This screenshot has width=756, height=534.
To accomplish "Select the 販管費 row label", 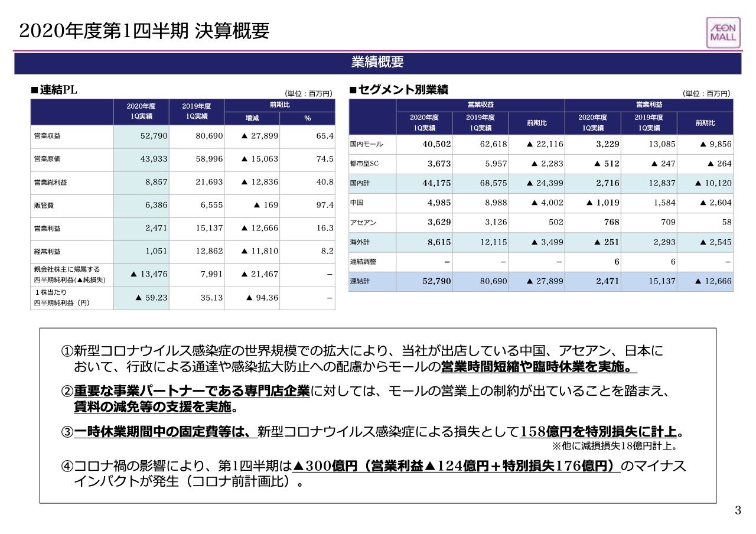I will [x=44, y=206].
